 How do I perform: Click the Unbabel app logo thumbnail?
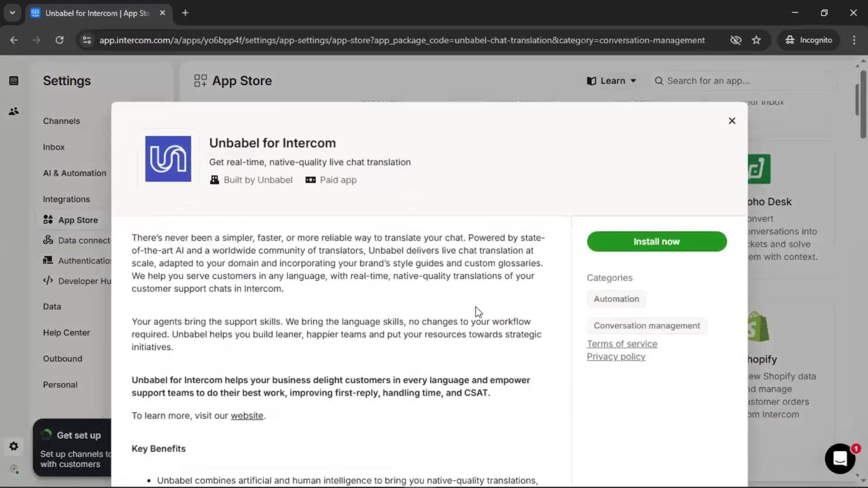pos(168,159)
